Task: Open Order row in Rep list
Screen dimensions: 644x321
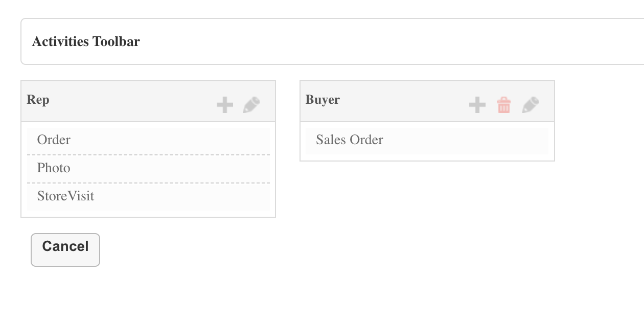Action: pyautogui.click(x=148, y=140)
